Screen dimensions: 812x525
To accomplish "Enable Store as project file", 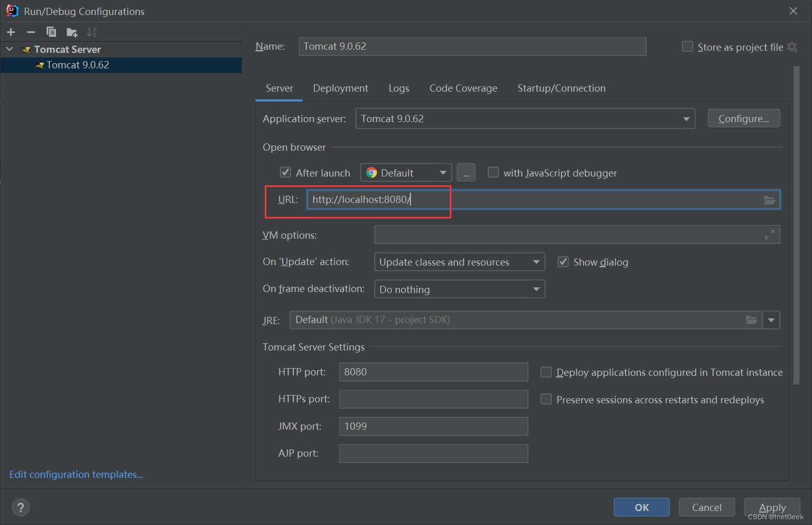I will pos(688,47).
